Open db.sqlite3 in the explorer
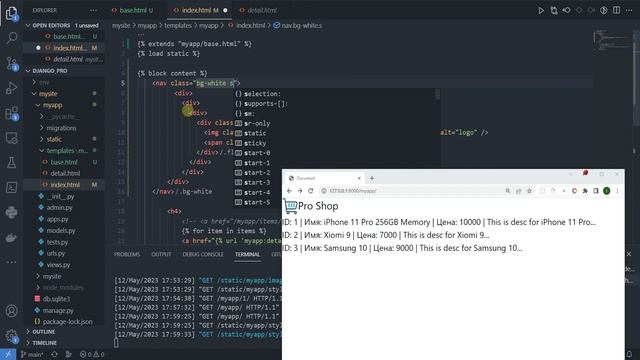640x360 pixels. pos(56,299)
